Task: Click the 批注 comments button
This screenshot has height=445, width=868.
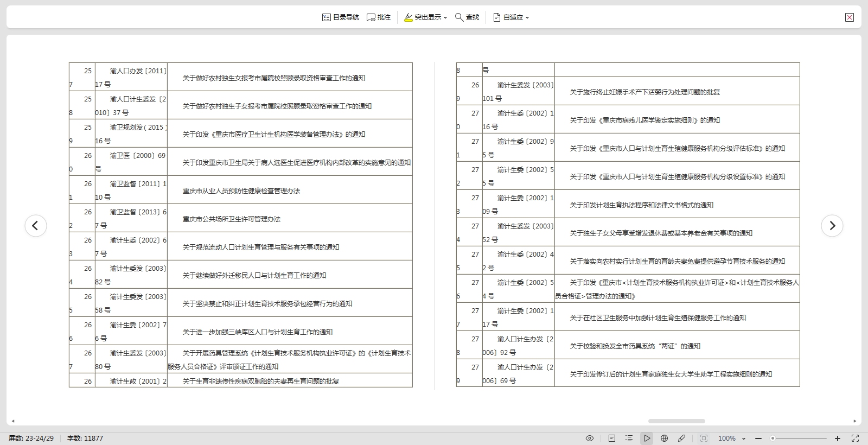Action: tap(379, 17)
